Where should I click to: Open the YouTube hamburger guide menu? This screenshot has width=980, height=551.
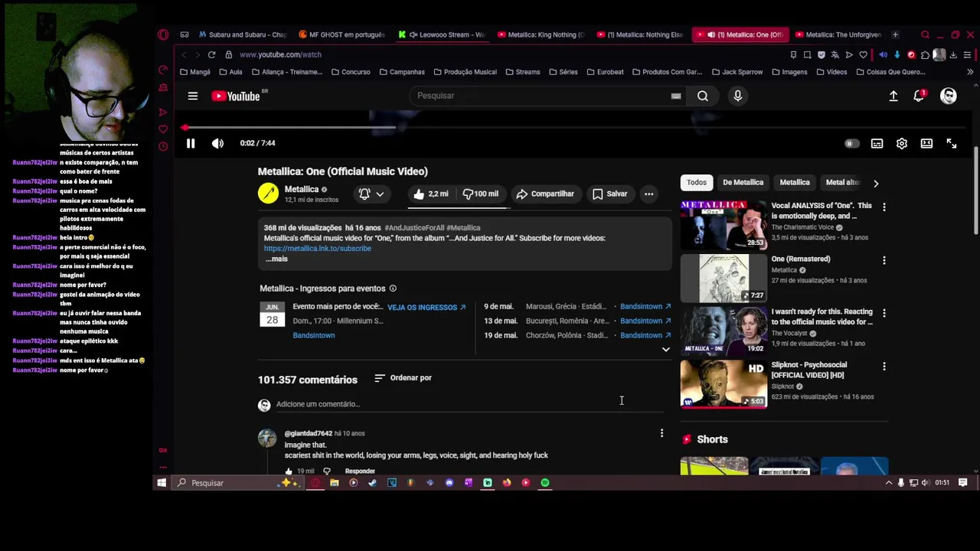(193, 96)
